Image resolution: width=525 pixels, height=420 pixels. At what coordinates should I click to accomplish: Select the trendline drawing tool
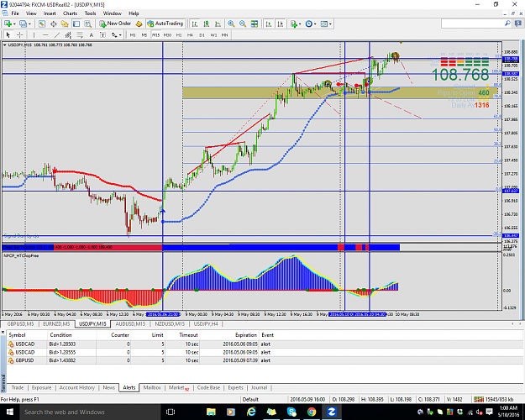(x=57, y=34)
